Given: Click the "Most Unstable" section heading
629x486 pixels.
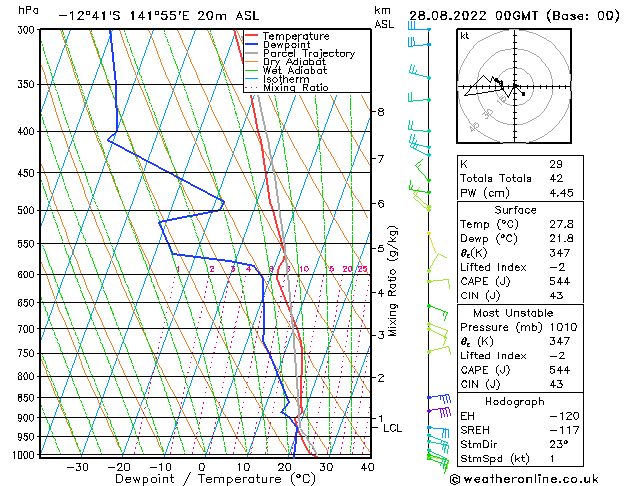Looking at the screenshot, I should [513, 313].
